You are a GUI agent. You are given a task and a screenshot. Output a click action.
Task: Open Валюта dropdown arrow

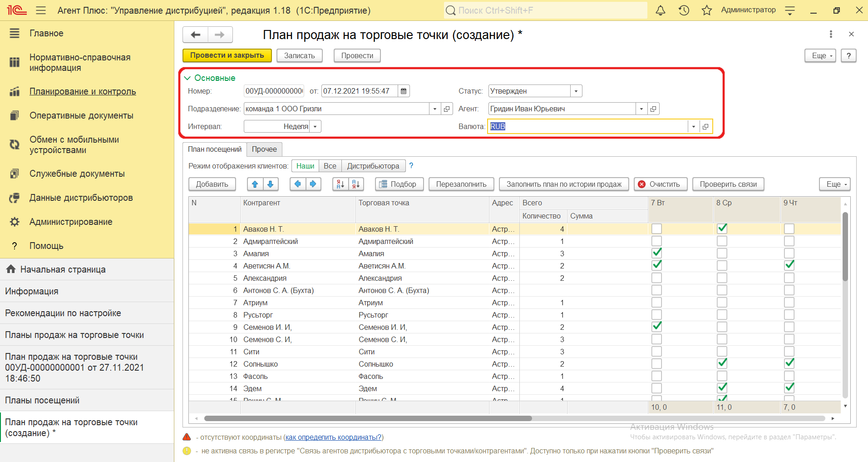694,127
